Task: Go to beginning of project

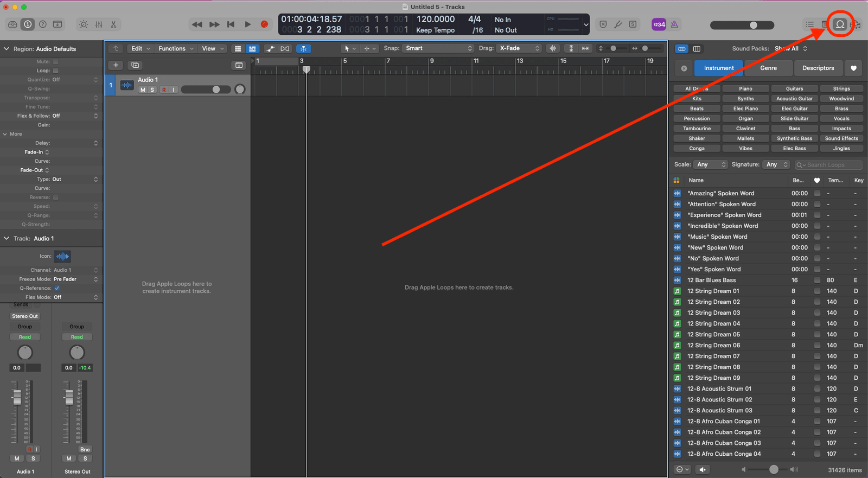Action: click(231, 24)
